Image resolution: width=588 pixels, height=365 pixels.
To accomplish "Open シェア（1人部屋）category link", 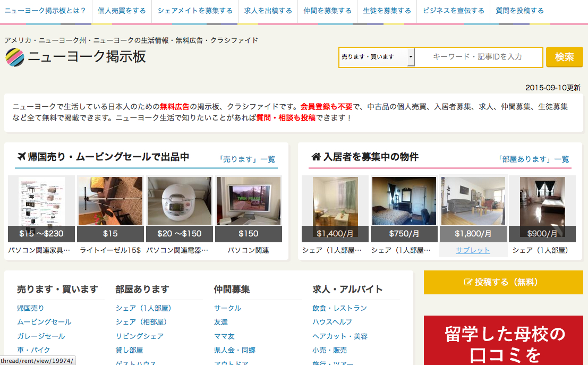I will point(143,308).
